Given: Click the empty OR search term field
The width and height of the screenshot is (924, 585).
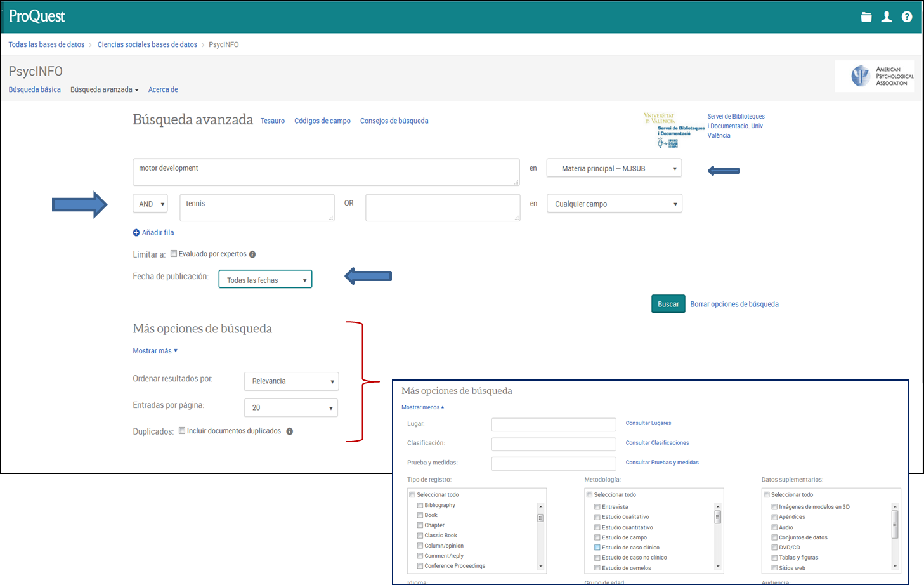Looking at the screenshot, I should click(443, 207).
